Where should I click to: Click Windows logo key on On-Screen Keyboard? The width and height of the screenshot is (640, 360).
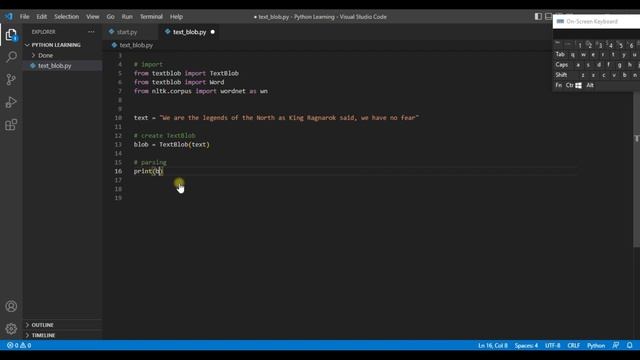pyautogui.click(x=578, y=85)
